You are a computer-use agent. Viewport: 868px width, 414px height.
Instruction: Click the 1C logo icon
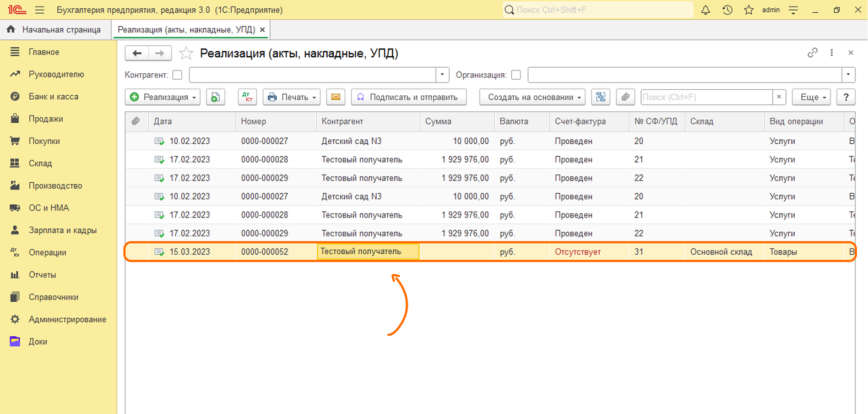(17, 10)
